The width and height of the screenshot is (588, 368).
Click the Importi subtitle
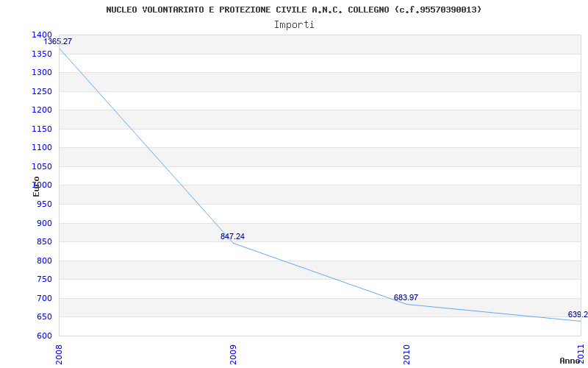[294, 25]
